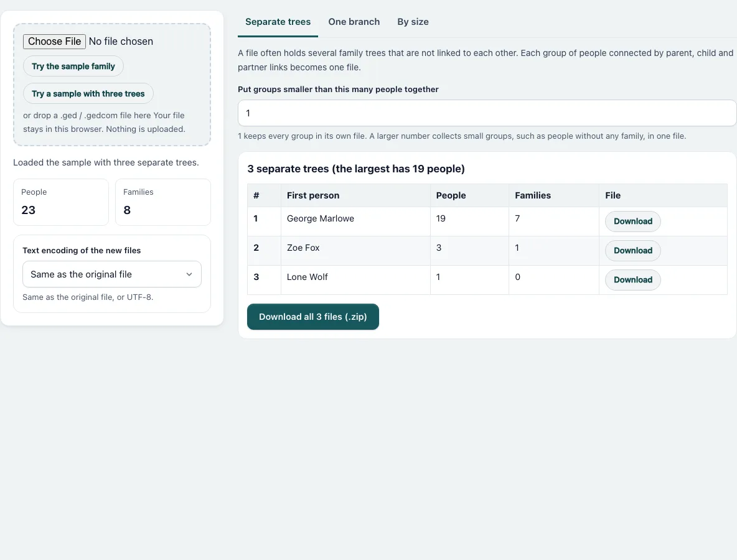Click the Families count value 8
Image resolution: width=737 pixels, height=560 pixels.
pos(127,210)
